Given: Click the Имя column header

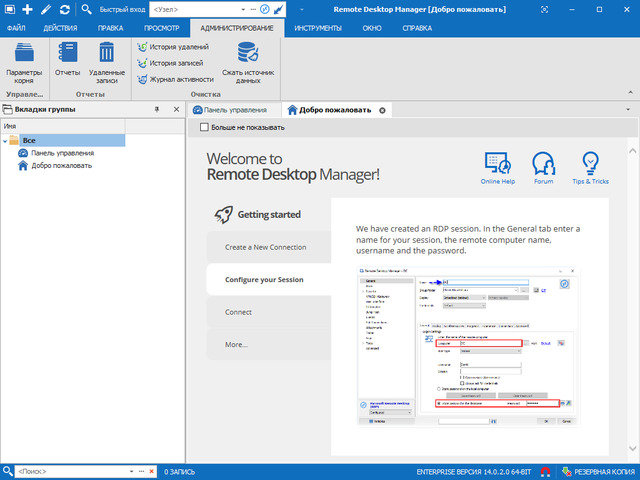Looking at the screenshot, I should [x=63, y=127].
